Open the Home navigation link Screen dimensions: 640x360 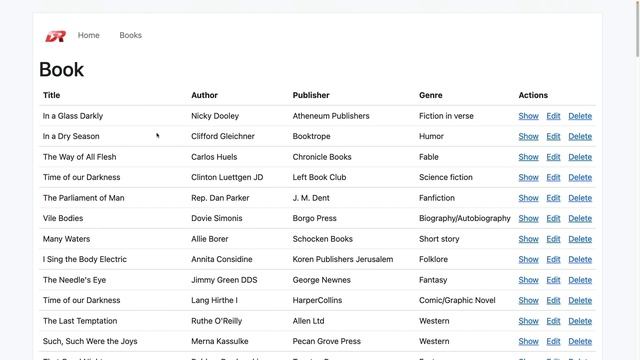89,35
